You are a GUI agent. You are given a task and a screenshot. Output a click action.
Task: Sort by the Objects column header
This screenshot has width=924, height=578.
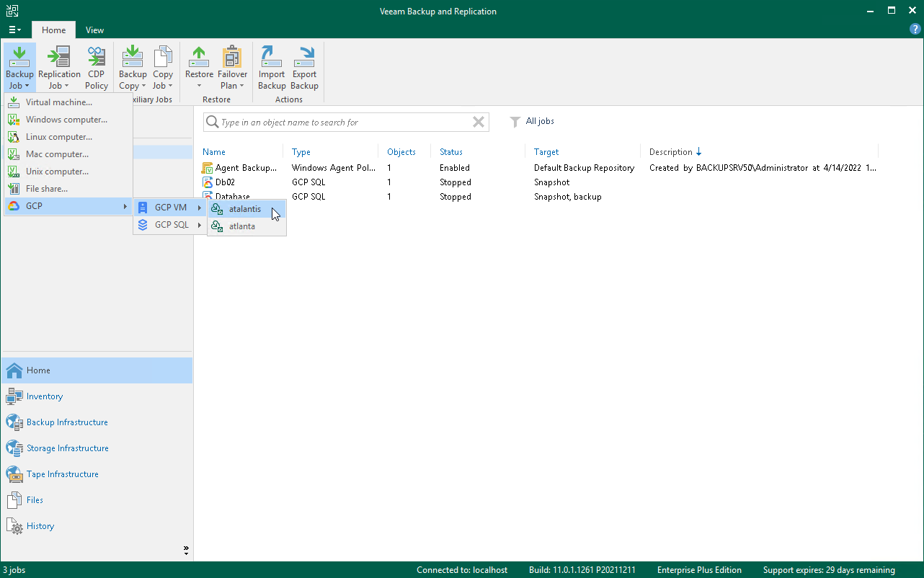(401, 152)
